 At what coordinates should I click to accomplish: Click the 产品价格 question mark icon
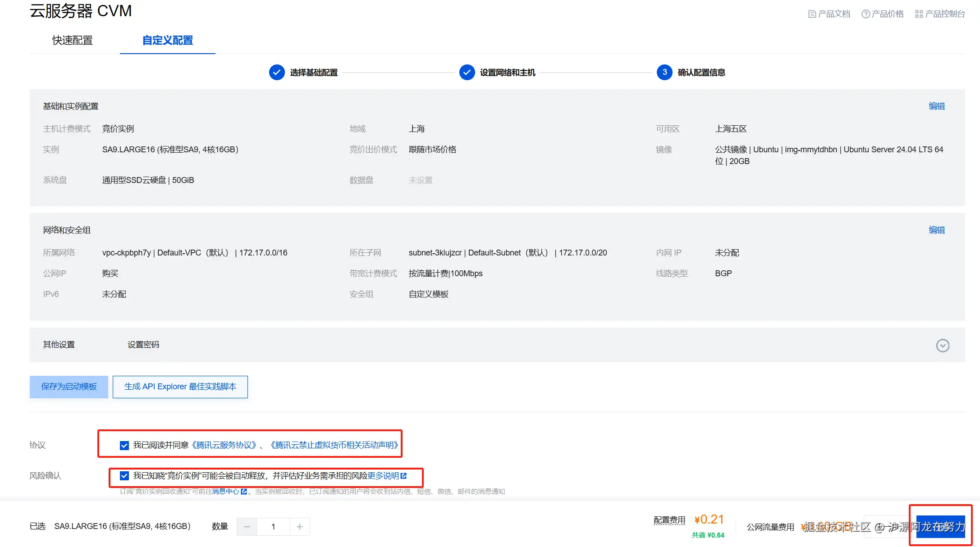(x=866, y=14)
